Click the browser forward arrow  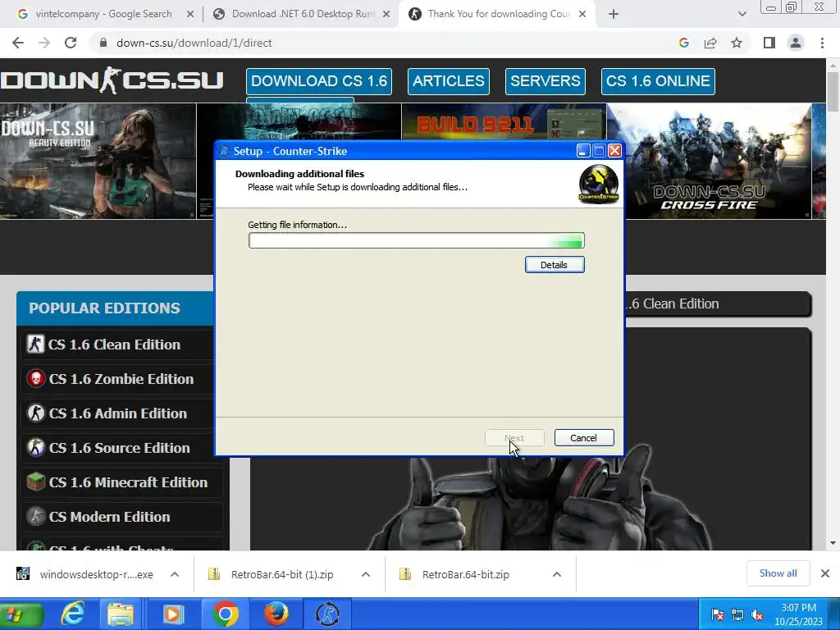pyautogui.click(x=44, y=43)
